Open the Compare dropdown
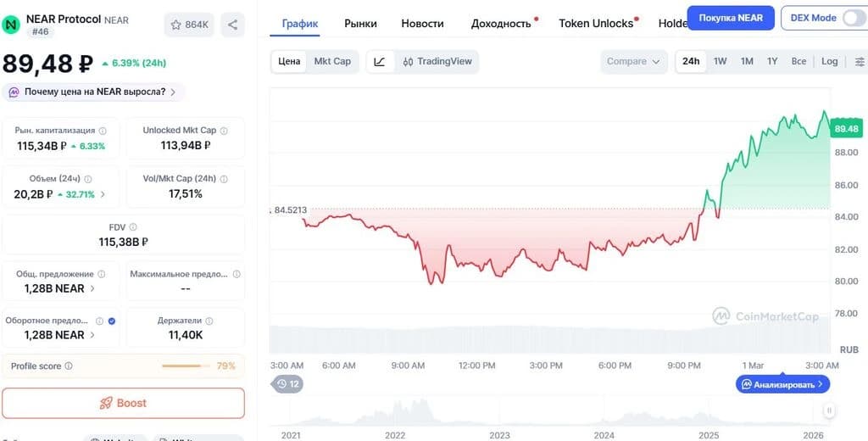868x441 pixels. tap(634, 62)
